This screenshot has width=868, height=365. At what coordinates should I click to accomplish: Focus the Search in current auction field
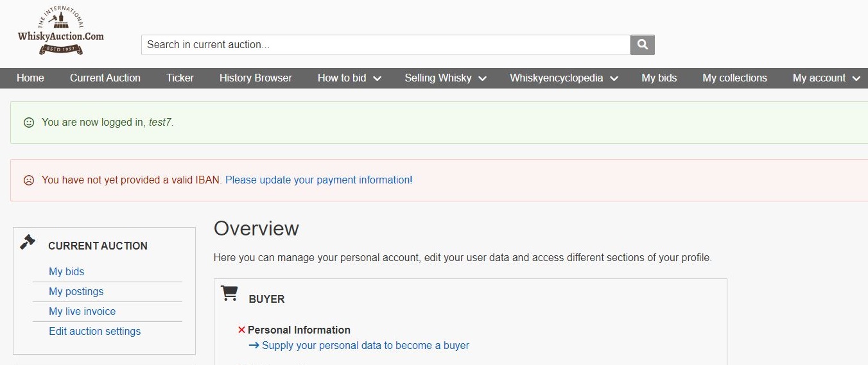(385, 44)
